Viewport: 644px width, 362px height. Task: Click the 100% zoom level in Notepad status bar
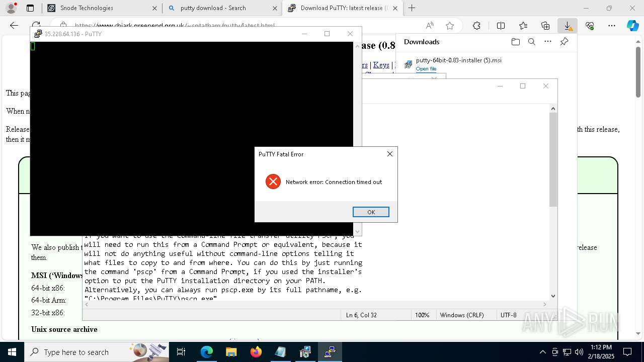422,315
